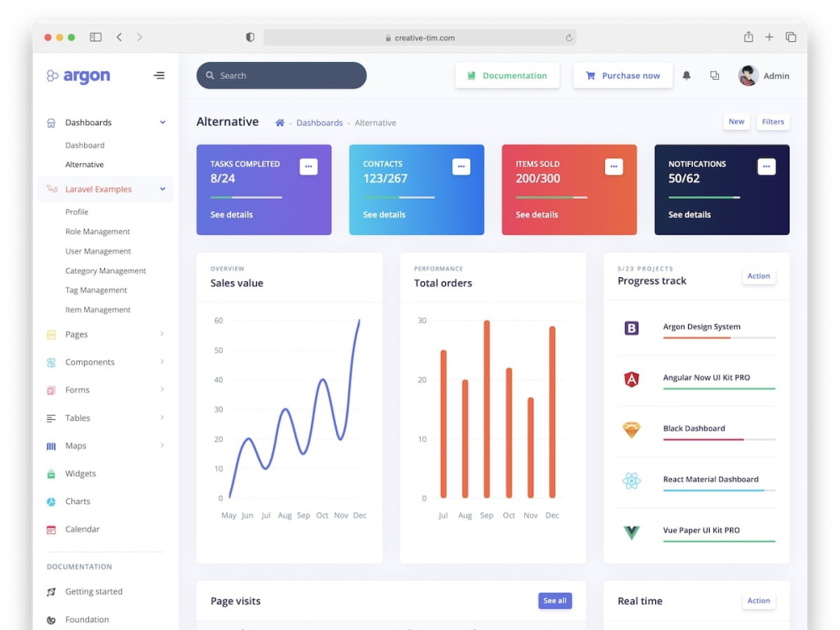Click the home icon in breadcrumb
Viewport: 840px width, 630px height.
(x=280, y=123)
